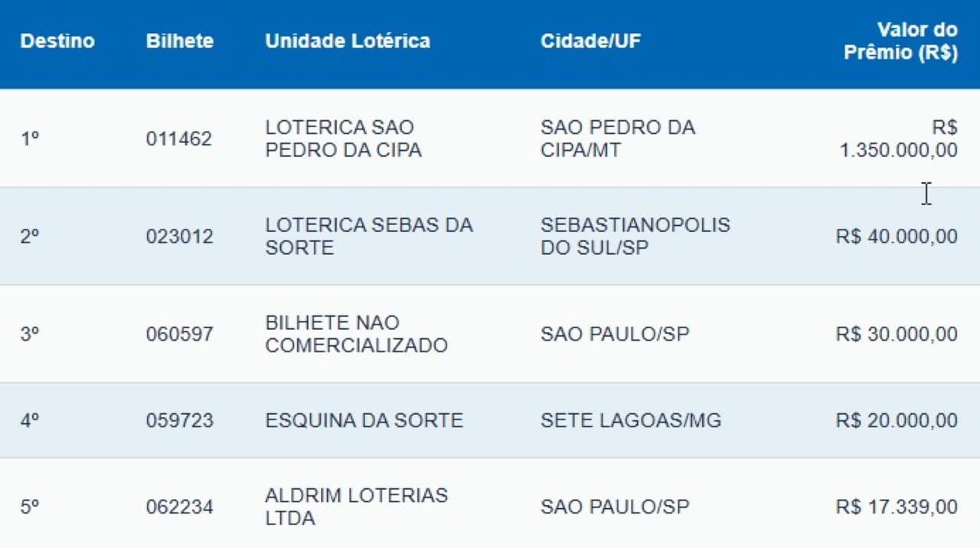The height and width of the screenshot is (548, 980).
Task: Select the SEBASTIANOPOLIS DO SUL/SP city cell
Action: (x=635, y=236)
